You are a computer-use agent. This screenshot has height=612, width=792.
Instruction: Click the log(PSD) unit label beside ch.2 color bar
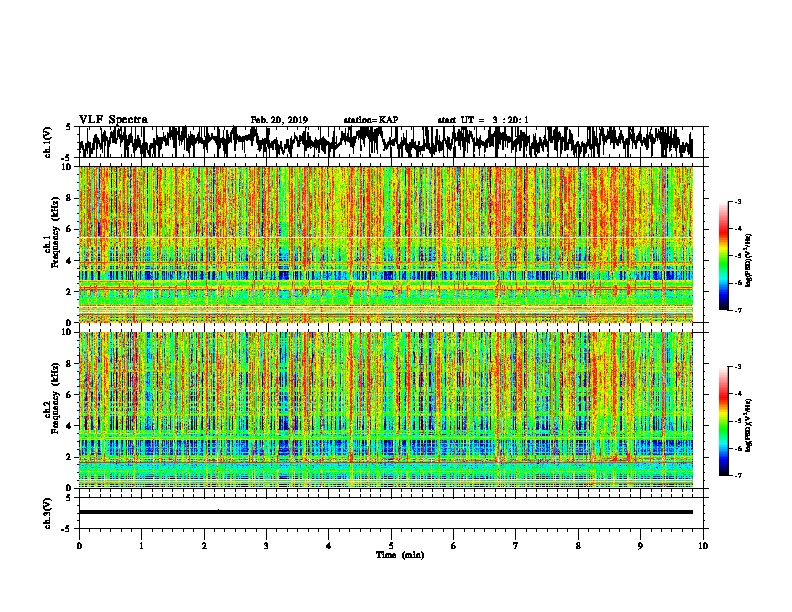pos(749,426)
